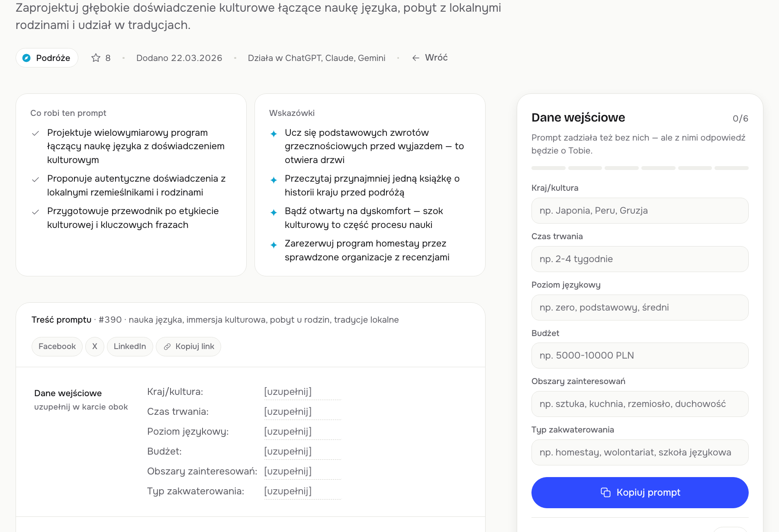
Task: Click the blue Kopiuj prompt button
Action: click(x=640, y=493)
